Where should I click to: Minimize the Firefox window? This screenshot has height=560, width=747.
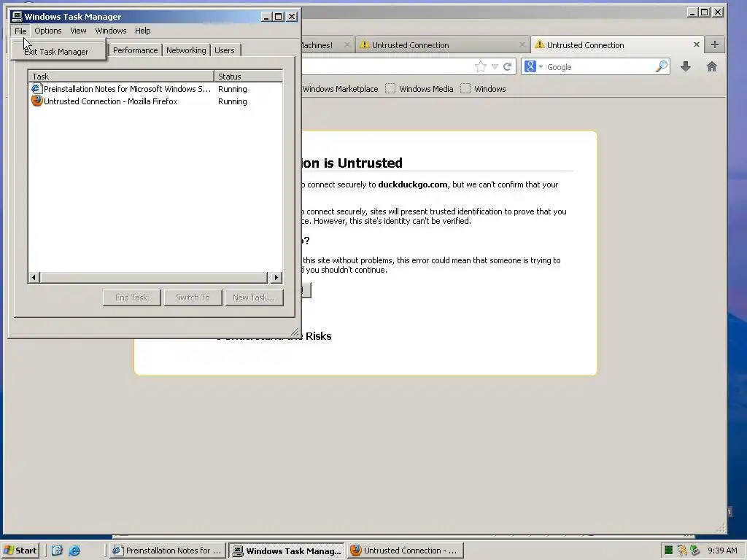coord(692,12)
